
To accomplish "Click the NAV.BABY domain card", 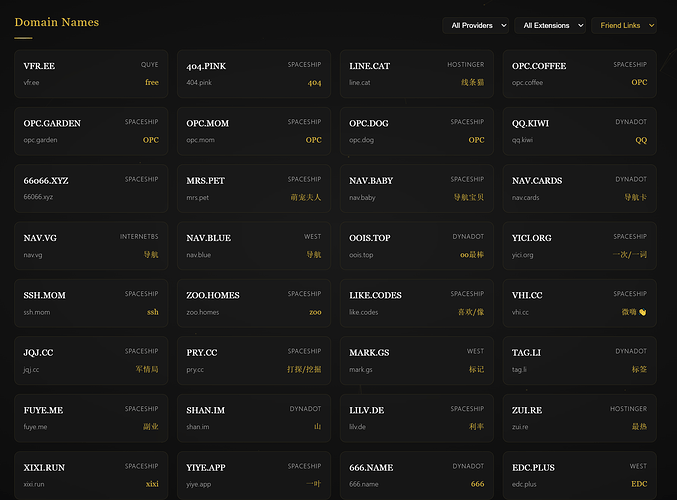I will [417, 188].
